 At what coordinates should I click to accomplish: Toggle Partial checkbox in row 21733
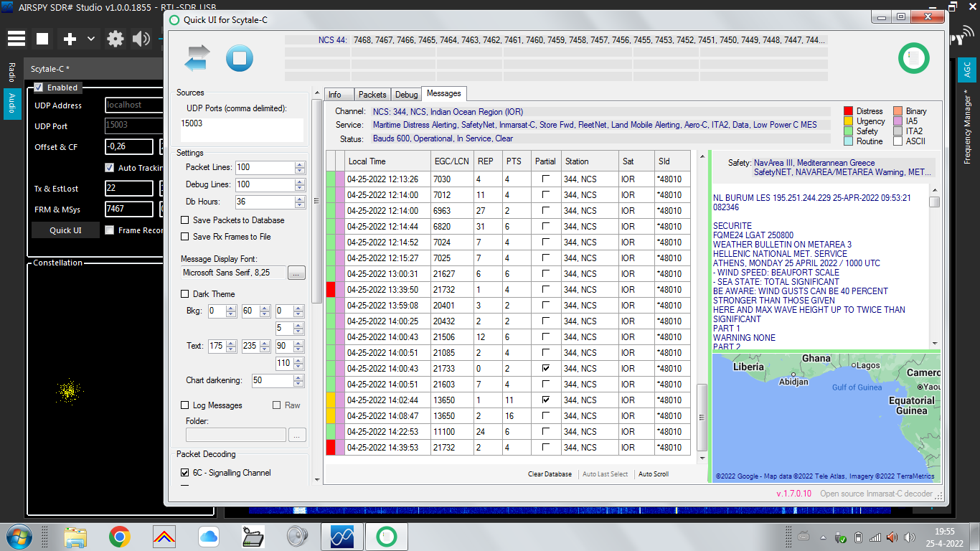(546, 368)
